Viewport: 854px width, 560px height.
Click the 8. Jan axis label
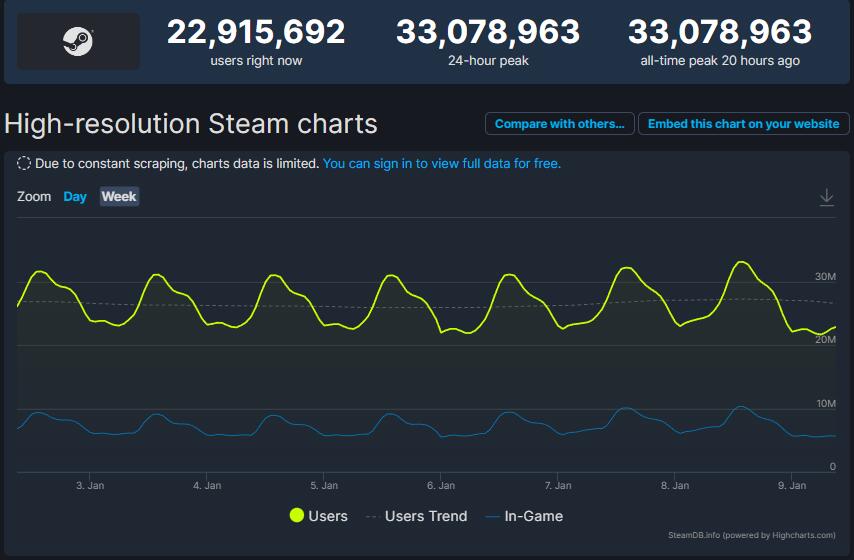[675, 485]
